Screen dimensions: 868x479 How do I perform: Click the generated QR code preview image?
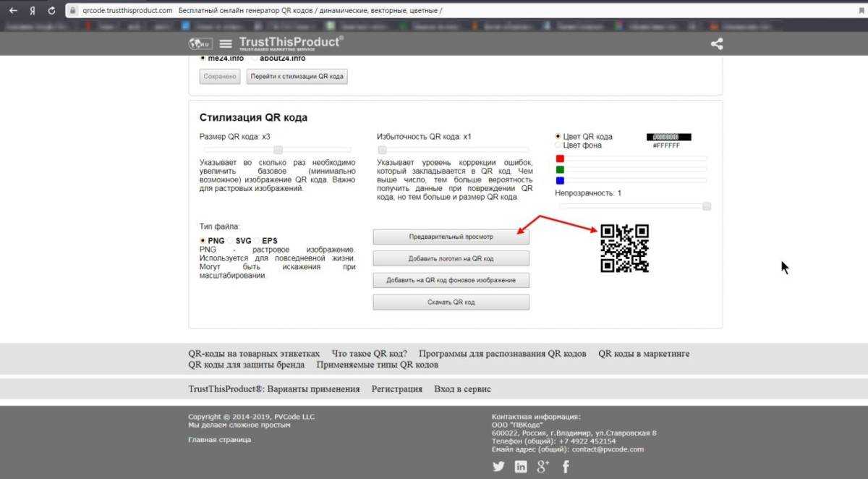(624, 248)
